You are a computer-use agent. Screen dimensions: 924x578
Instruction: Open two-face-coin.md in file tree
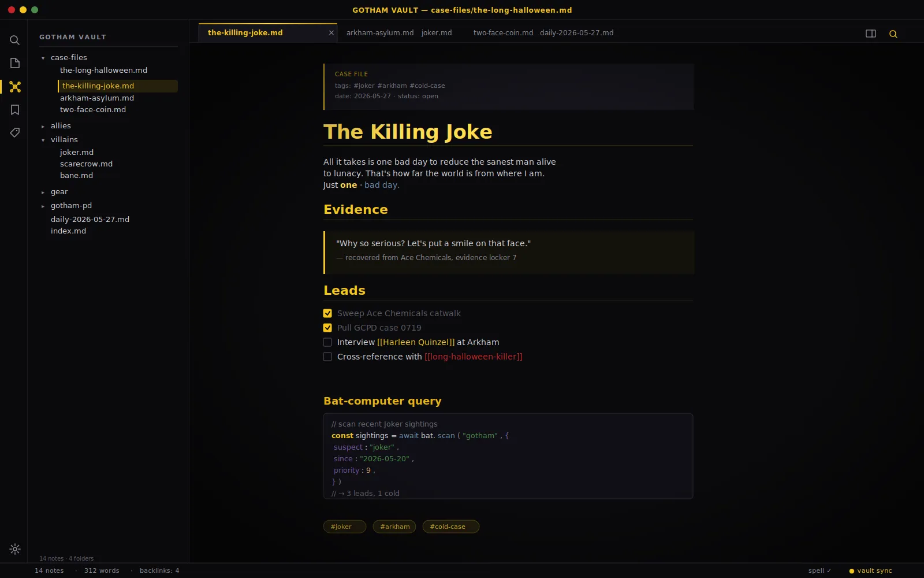[x=93, y=110]
